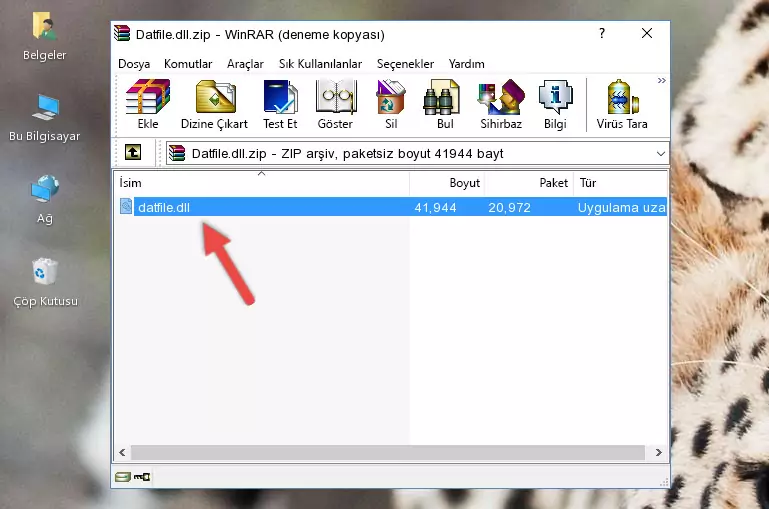This screenshot has height=509, width=769.
Task: Sort by İsim column header
Action: pos(262,183)
